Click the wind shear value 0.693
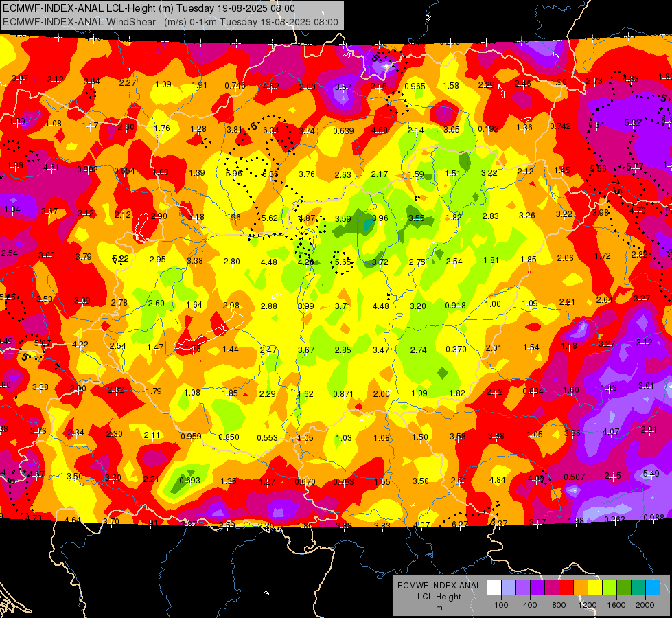The height and width of the screenshot is (618, 672). click(x=190, y=481)
